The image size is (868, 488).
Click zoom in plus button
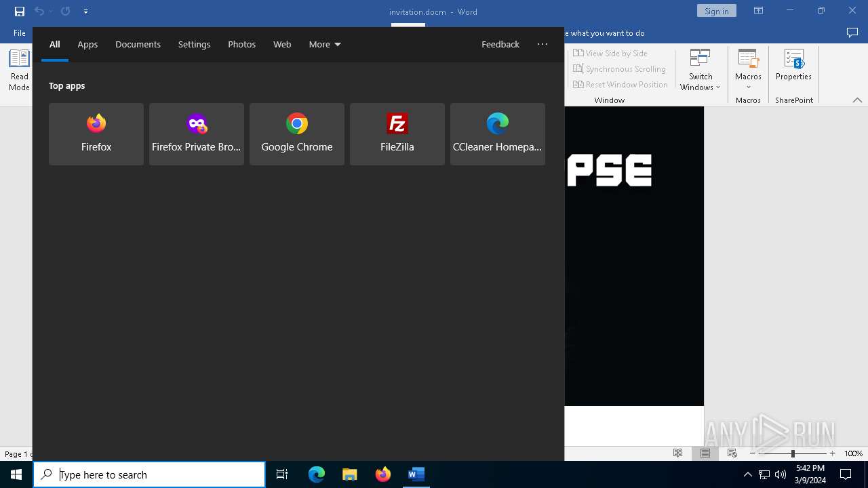click(833, 453)
